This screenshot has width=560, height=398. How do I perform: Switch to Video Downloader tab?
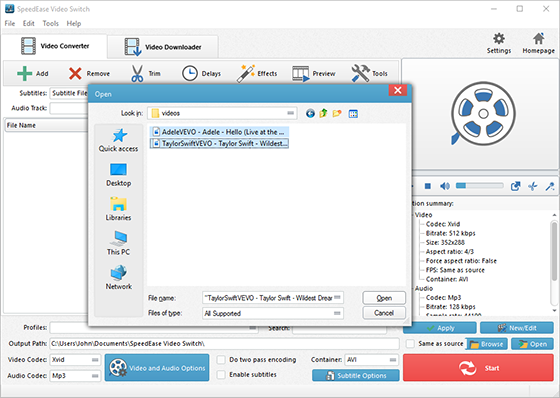[x=163, y=47]
